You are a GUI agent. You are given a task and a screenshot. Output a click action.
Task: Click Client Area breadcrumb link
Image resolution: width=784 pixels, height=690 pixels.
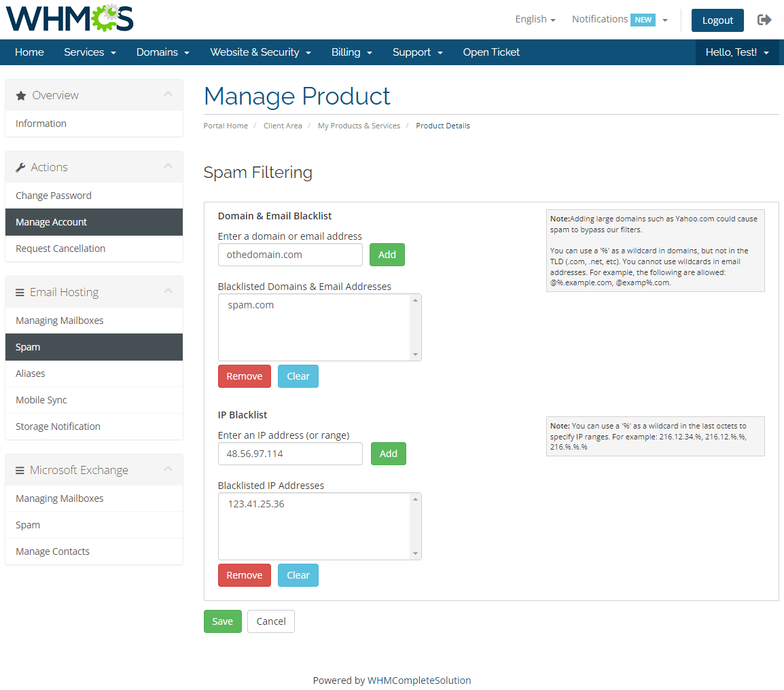click(283, 126)
